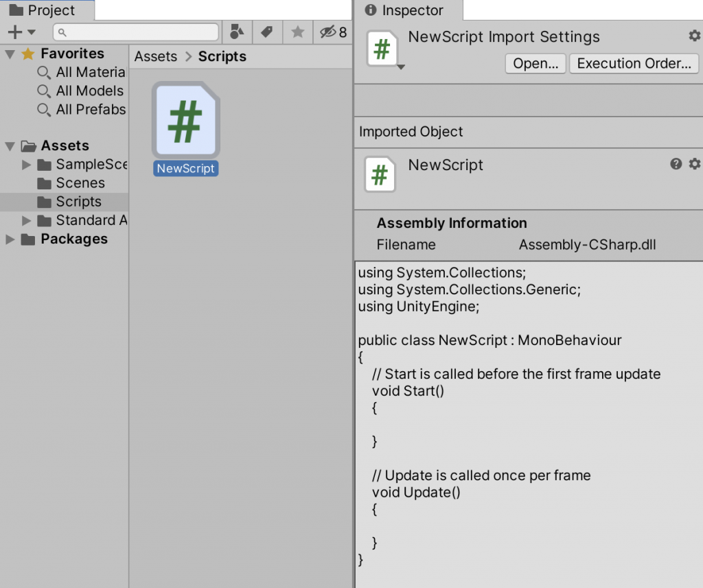
Task: Expand the Packages folder
Action: point(10,239)
